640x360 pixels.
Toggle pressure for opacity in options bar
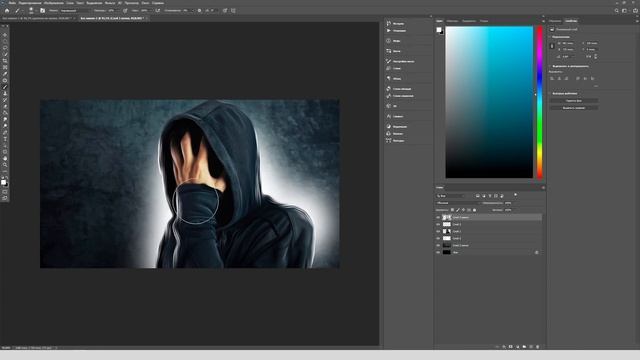pos(125,11)
